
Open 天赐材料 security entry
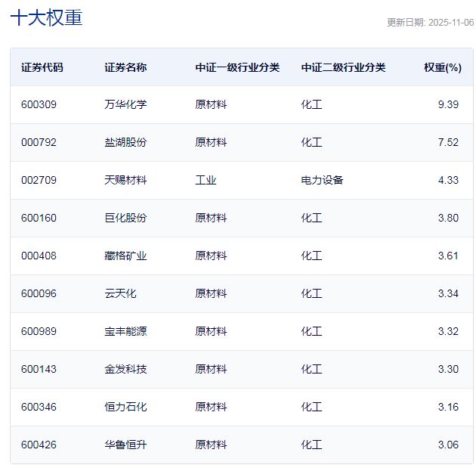pyautogui.click(x=125, y=180)
